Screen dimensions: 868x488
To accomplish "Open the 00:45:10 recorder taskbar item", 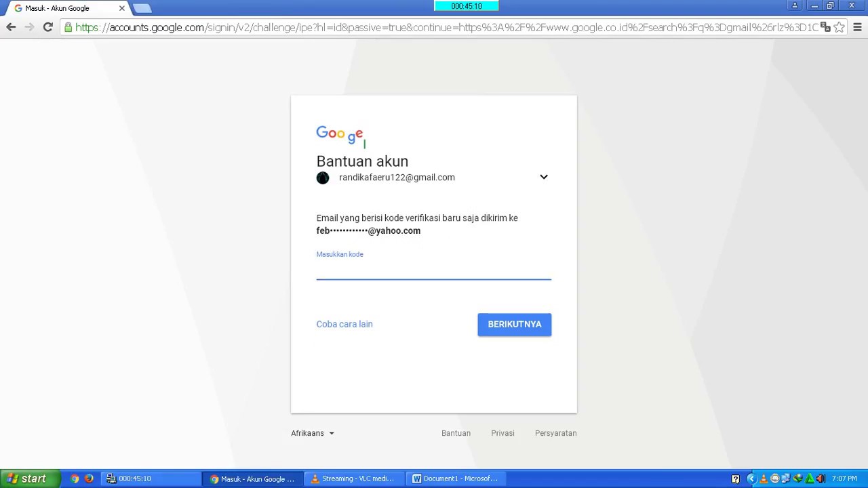I will [x=151, y=479].
